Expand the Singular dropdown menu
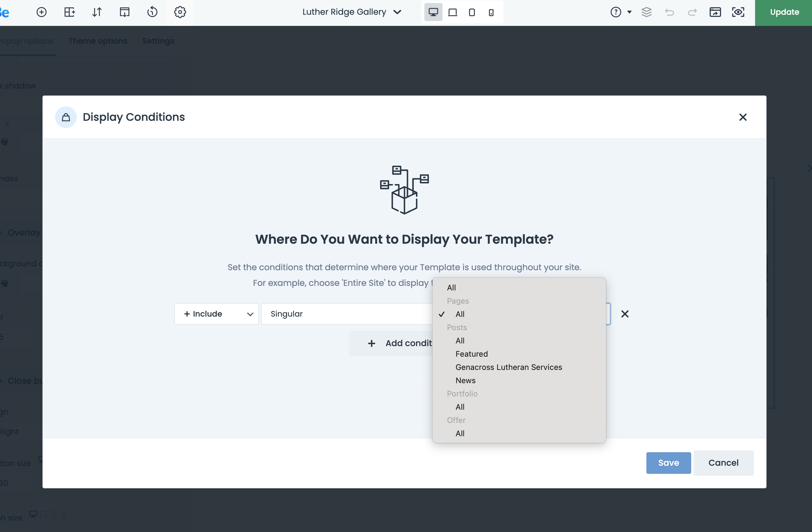This screenshot has height=532, width=812. pos(345,314)
